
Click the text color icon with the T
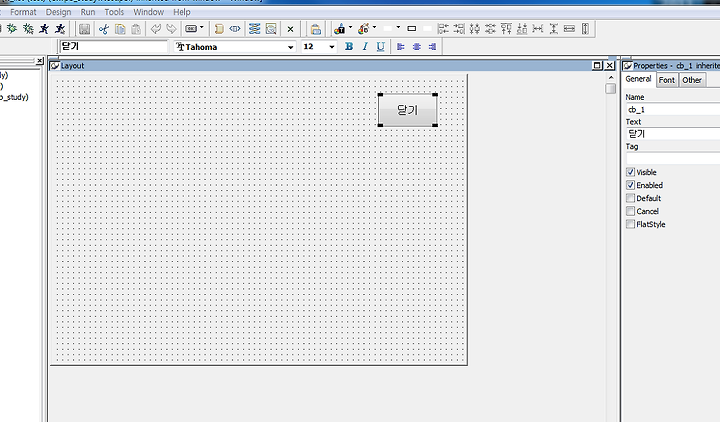click(340, 29)
